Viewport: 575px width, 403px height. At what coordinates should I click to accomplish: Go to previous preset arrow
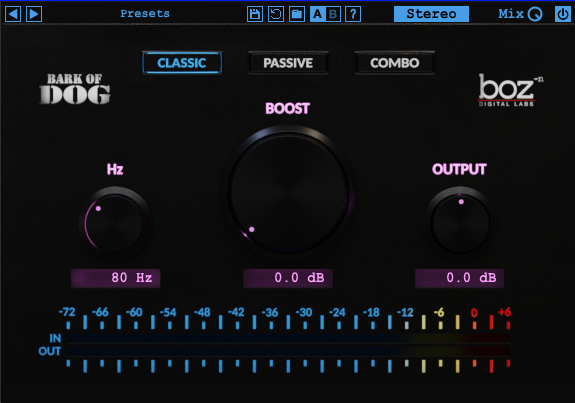point(13,14)
